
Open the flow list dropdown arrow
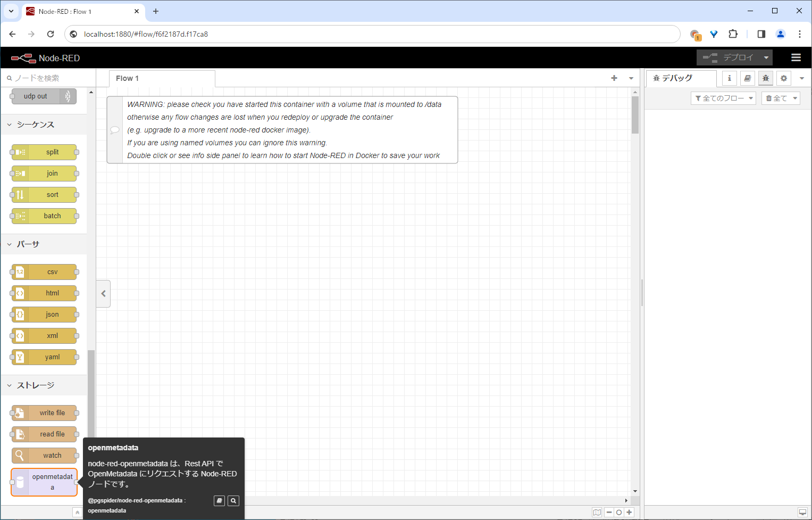coord(631,78)
